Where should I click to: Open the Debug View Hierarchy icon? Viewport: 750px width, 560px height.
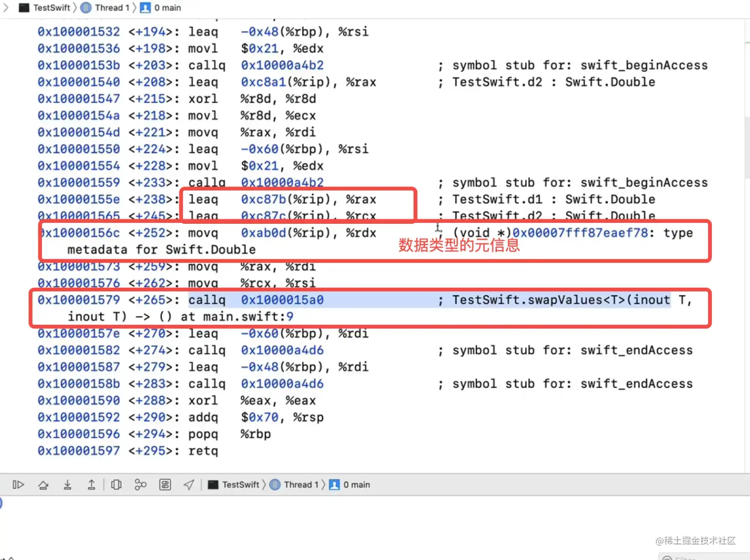coord(116,485)
